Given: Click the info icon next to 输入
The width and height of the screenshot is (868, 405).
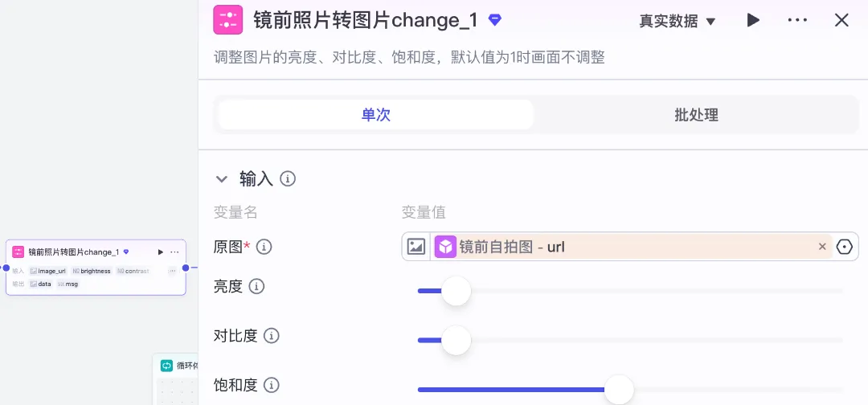Looking at the screenshot, I should tap(288, 178).
